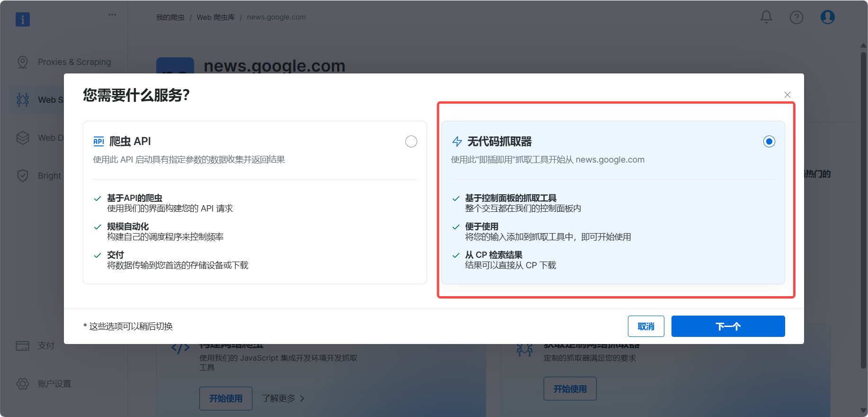Open the notifications bell icon
This screenshot has width=868, height=417.
pyautogui.click(x=766, y=17)
